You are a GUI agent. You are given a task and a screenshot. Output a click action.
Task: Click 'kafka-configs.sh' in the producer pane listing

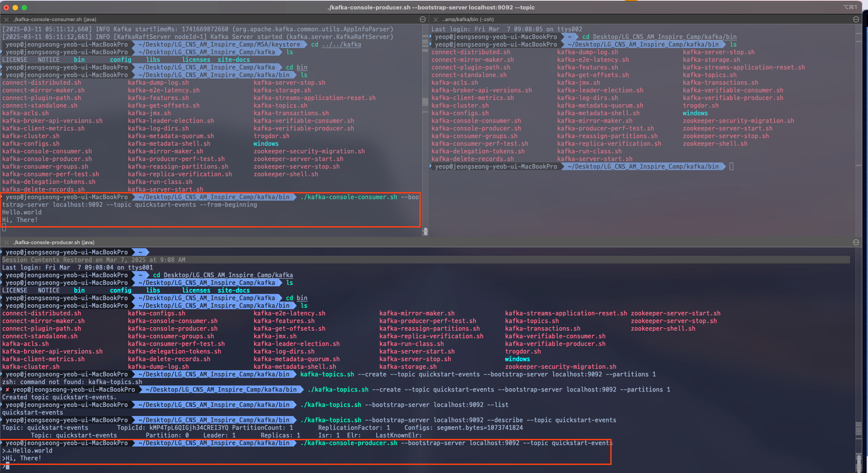click(156, 313)
